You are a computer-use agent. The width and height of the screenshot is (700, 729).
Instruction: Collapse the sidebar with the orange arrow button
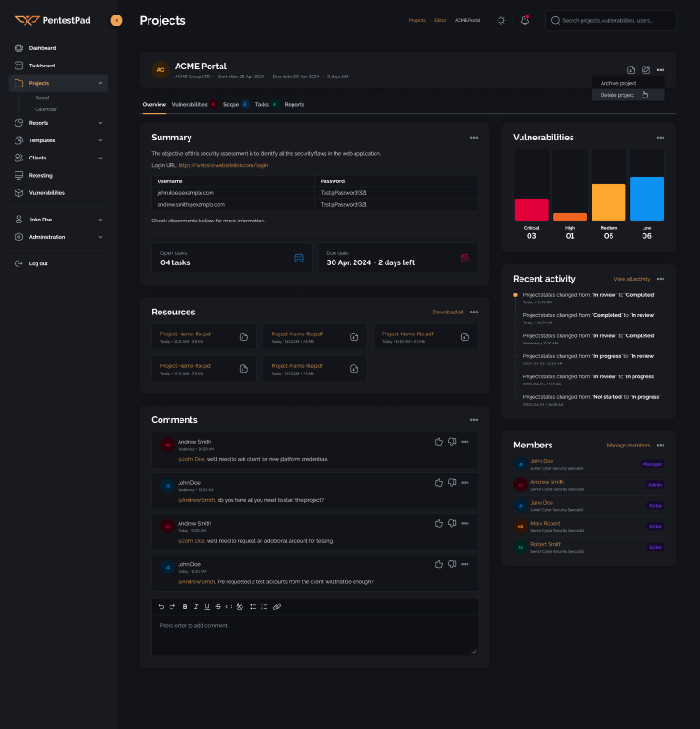coord(117,20)
